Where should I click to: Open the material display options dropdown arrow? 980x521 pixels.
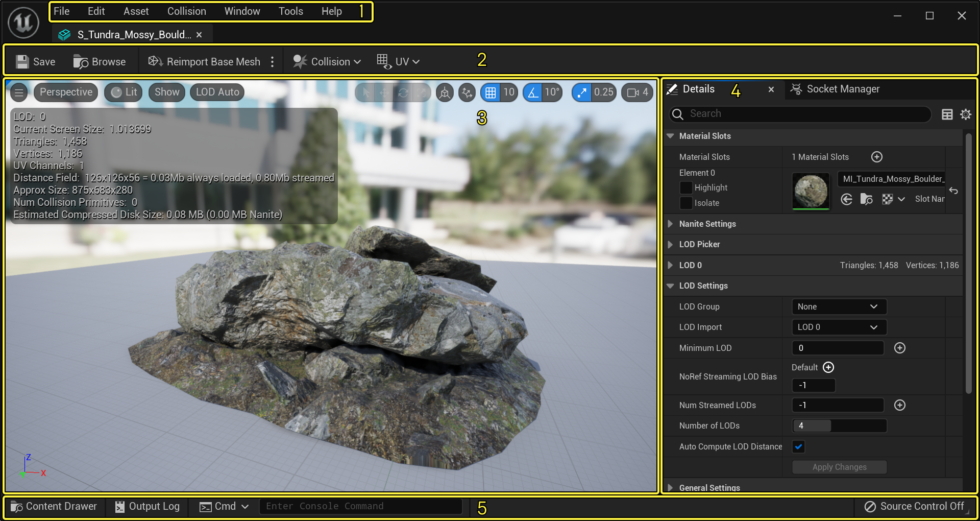coord(901,199)
